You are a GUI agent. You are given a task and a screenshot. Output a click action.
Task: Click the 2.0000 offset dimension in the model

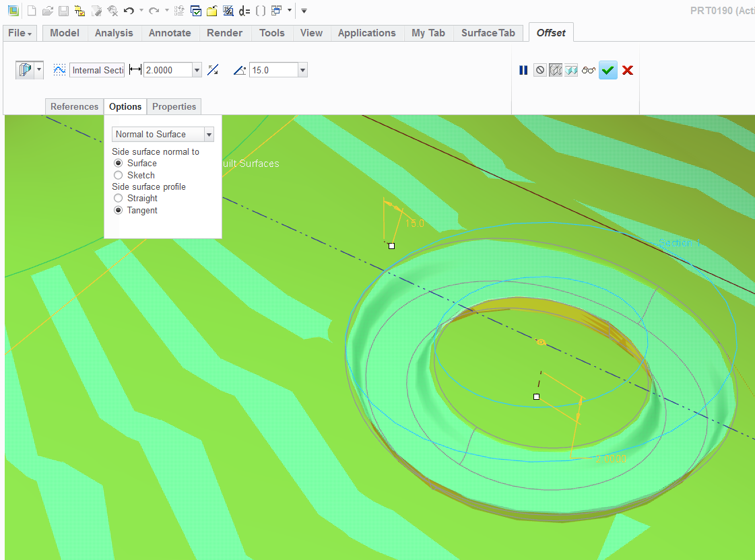pos(611,459)
